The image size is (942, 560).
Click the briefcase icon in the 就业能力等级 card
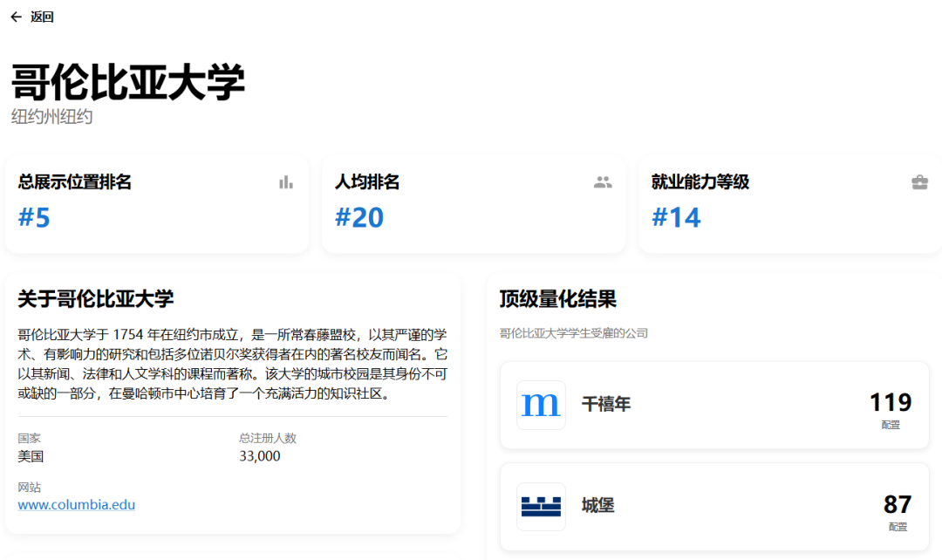(x=919, y=182)
